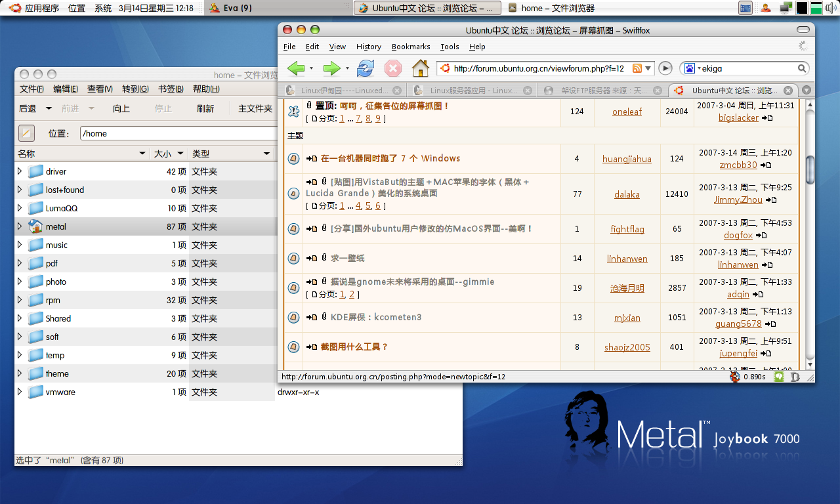Click the green Back arrow in Swiftfox
The width and height of the screenshot is (840, 504).
(x=297, y=68)
